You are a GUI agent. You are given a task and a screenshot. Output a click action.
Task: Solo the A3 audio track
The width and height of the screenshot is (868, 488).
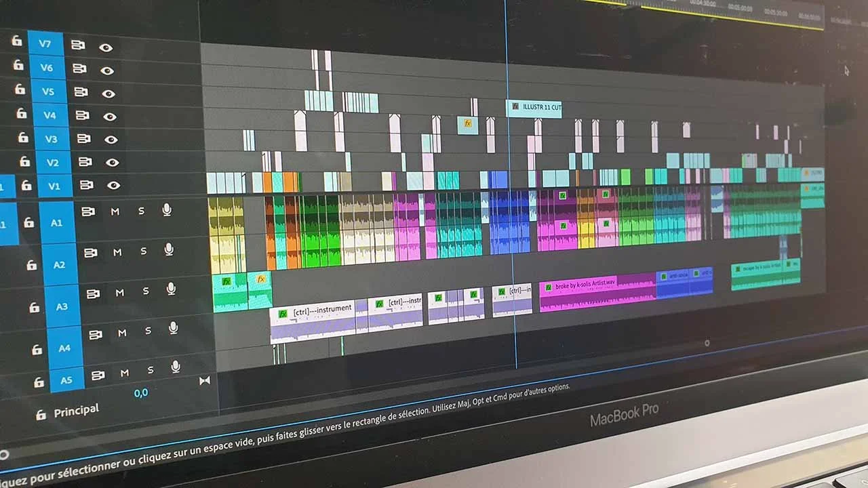(x=145, y=292)
